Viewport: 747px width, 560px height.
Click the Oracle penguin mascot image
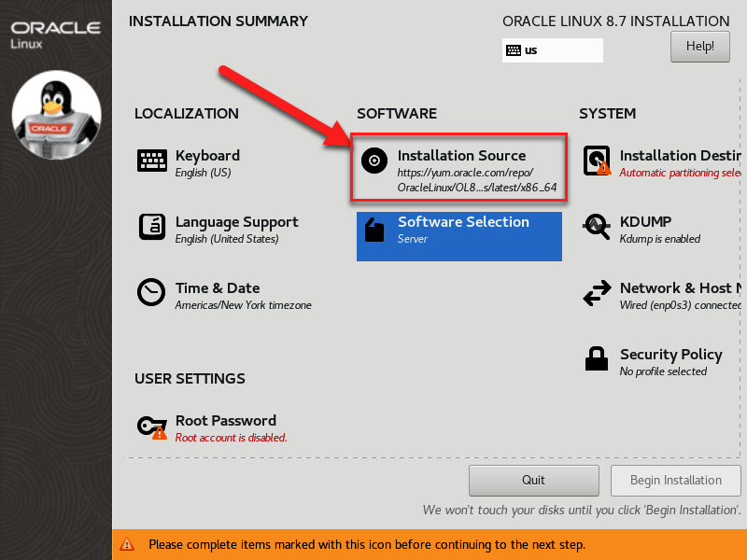[56, 115]
